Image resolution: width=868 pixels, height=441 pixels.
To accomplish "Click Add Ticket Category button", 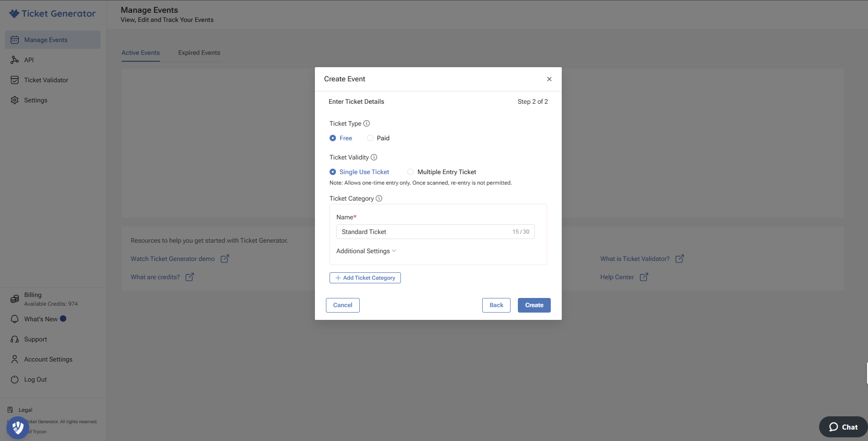I will point(365,278).
